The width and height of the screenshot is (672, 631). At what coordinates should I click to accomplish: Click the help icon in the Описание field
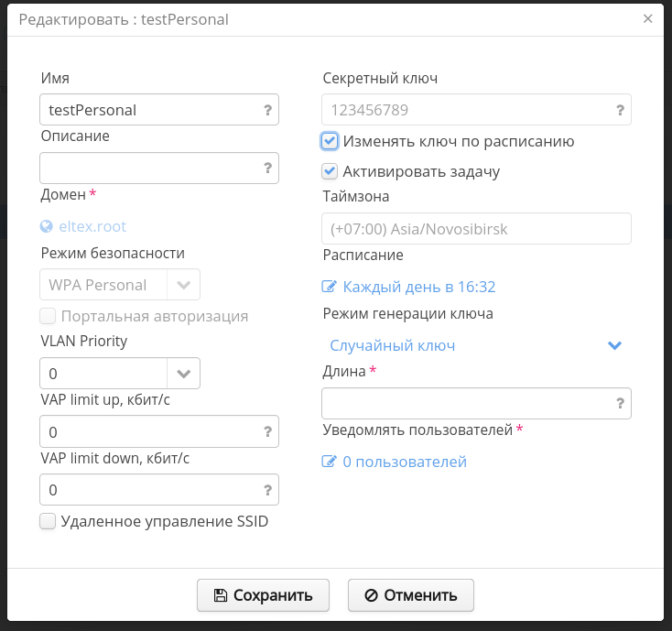tap(267, 168)
